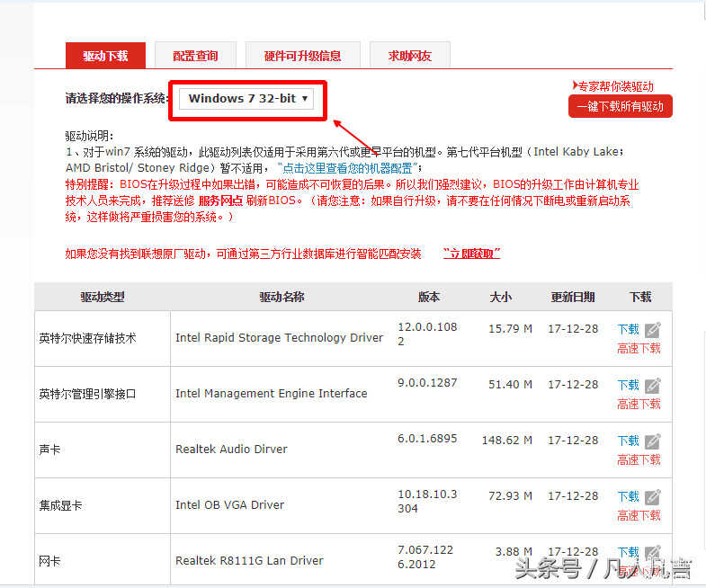Click the 立即获取 link
Viewport: 706px width, 588px height.
(471, 254)
